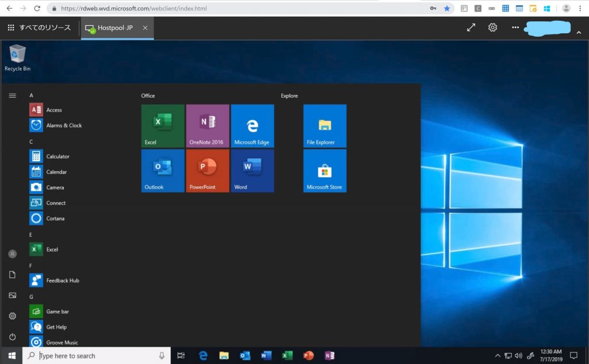Open Task View on the taskbar
Viewport: 589px width, 364px height.
(x=181, y=355)
